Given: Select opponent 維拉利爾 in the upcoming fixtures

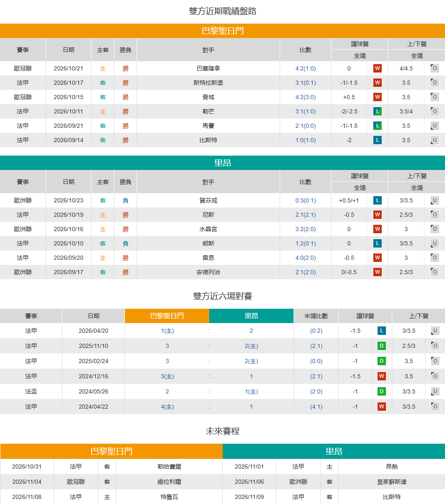Looking at the screenshot, I should tap(169, 482).
